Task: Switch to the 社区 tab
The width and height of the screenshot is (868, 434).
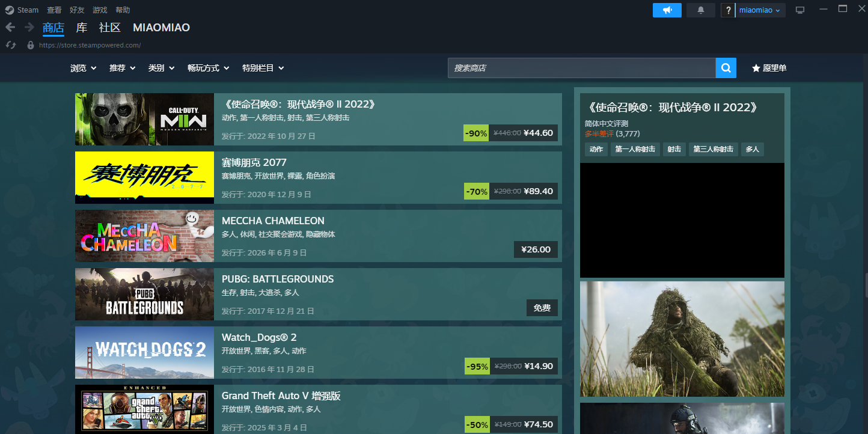Action: tap(110, 28)
